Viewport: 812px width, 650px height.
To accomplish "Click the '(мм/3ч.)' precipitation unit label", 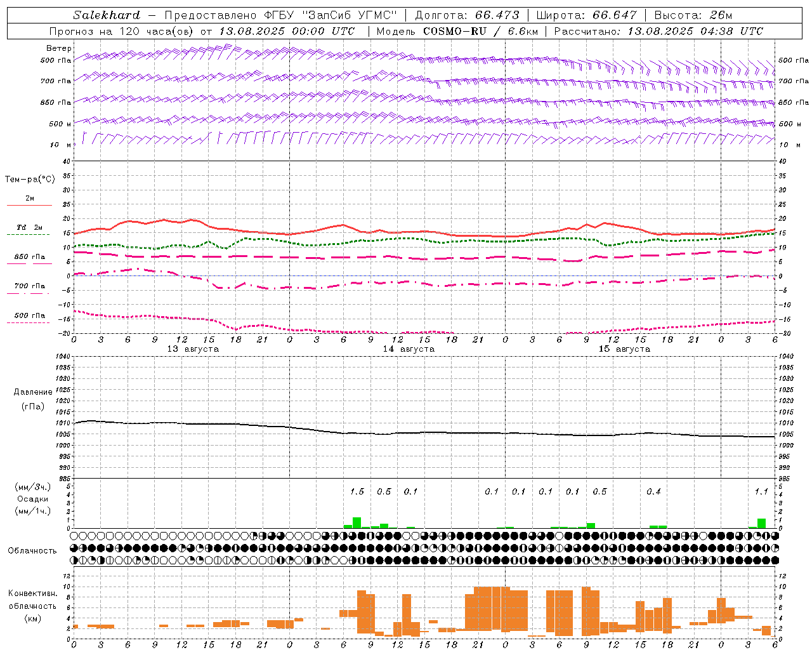I will pyautogui.click(x=34, y=487).
